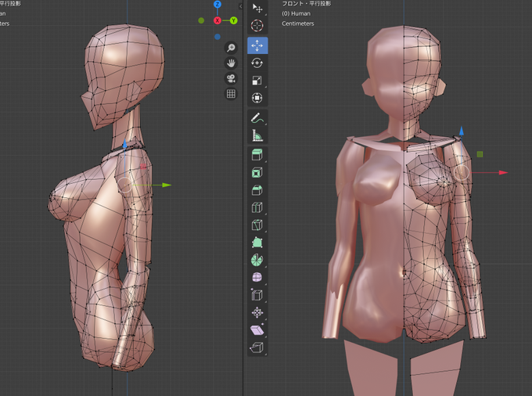Image resolution: width=532 pixels, height=396 pixels.
Task: Select the Rotate tool
Action: (x=257, y=63)
